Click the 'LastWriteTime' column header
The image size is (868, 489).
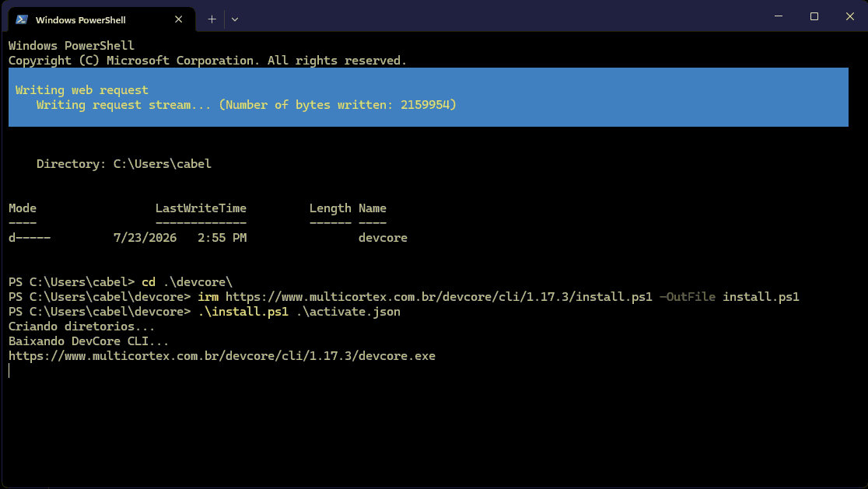click(201, 208)
